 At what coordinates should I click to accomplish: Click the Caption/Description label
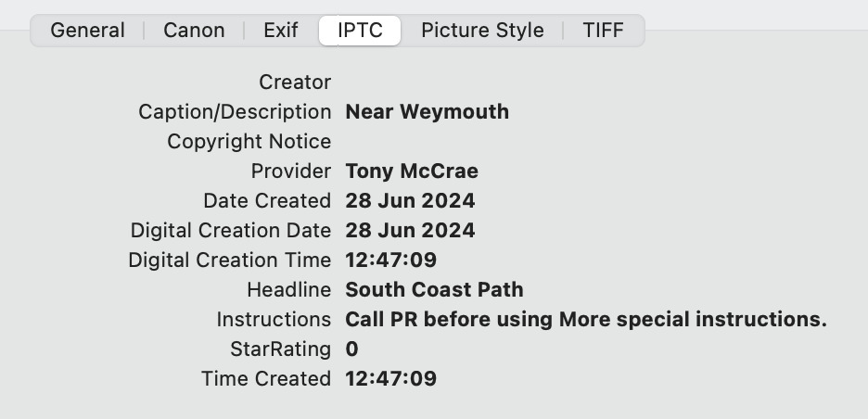point(235,112)
